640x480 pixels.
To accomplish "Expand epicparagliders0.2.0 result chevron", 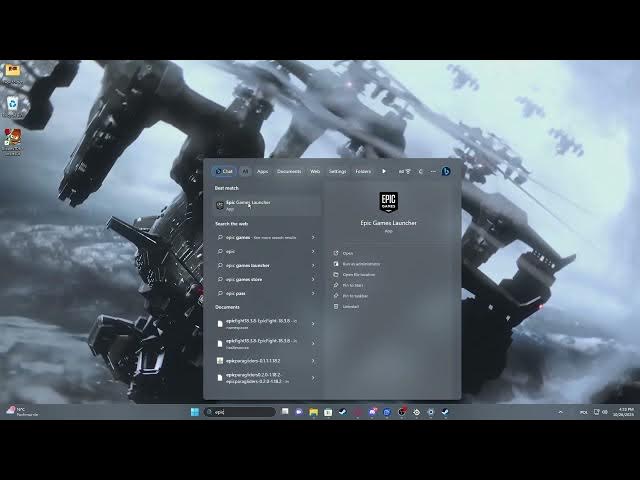I will [313, 378].
